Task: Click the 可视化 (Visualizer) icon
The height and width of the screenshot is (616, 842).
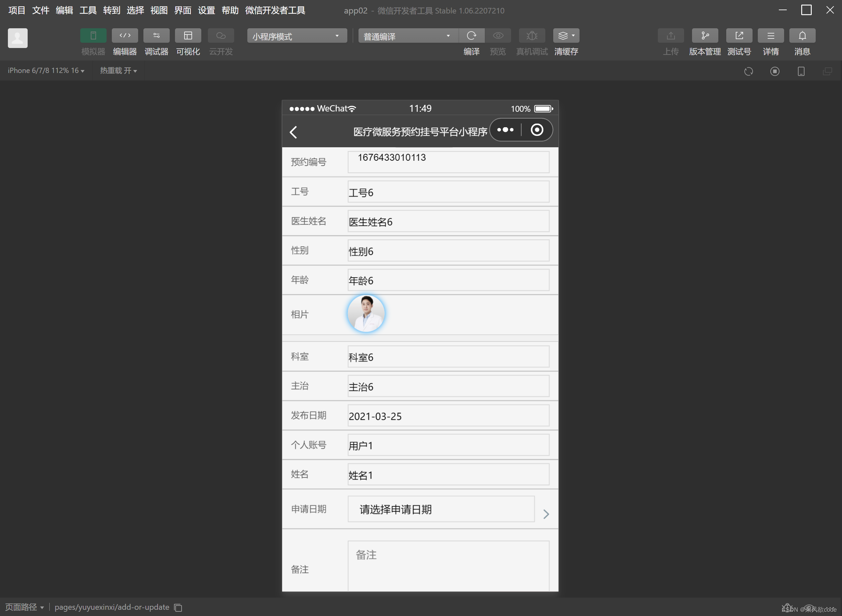Action: click(x=188, y=36)
